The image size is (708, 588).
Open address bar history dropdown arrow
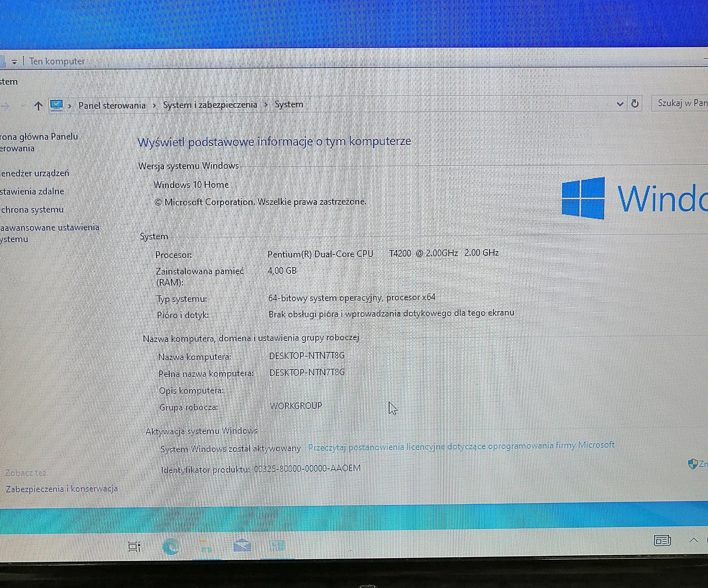(x=620, y=104)
